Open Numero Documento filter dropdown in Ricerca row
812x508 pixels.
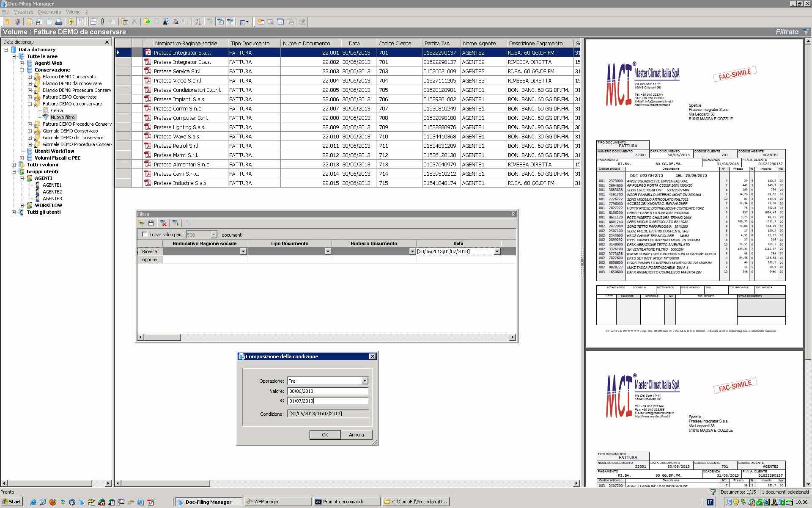coord(412,251)
